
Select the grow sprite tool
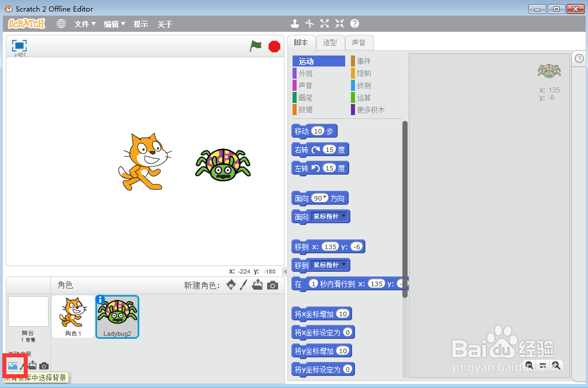[325, 24]
